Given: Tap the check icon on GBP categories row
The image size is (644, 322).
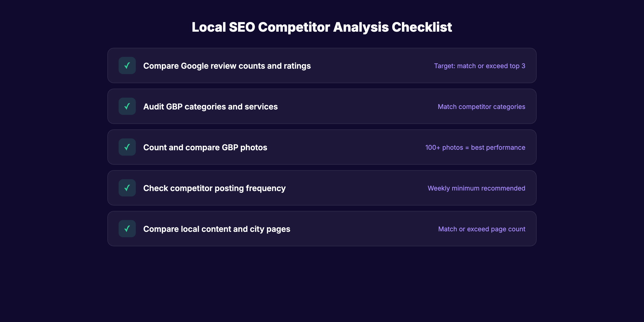Looking at the screenshot, I should coord(127,106).
